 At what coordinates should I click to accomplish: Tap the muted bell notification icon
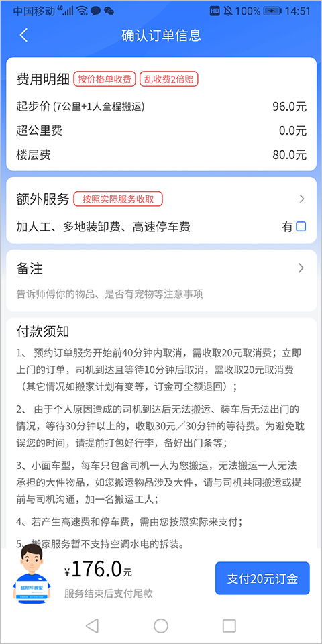(x=228, y=11)
